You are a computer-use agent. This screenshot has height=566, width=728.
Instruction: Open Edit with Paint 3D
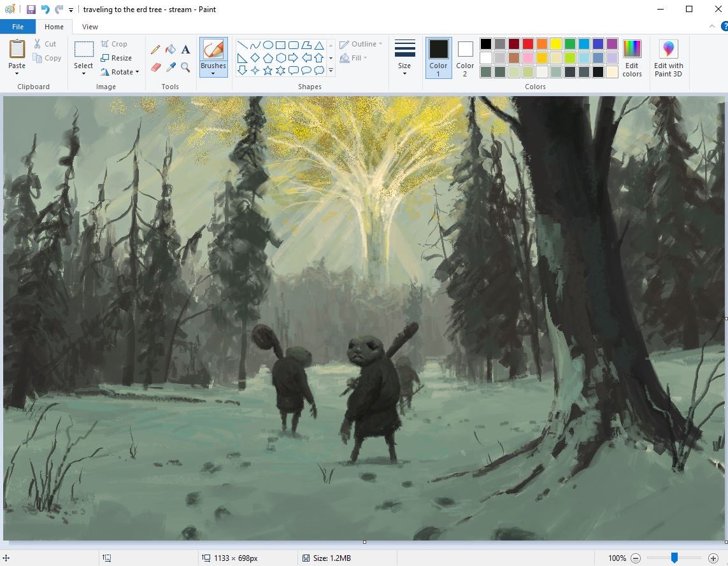click(668, 58)
